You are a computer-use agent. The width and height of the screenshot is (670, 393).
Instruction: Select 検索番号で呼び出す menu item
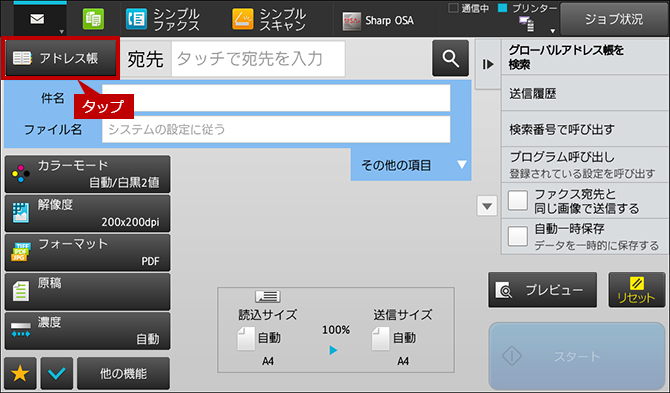[x=585, y=129]
